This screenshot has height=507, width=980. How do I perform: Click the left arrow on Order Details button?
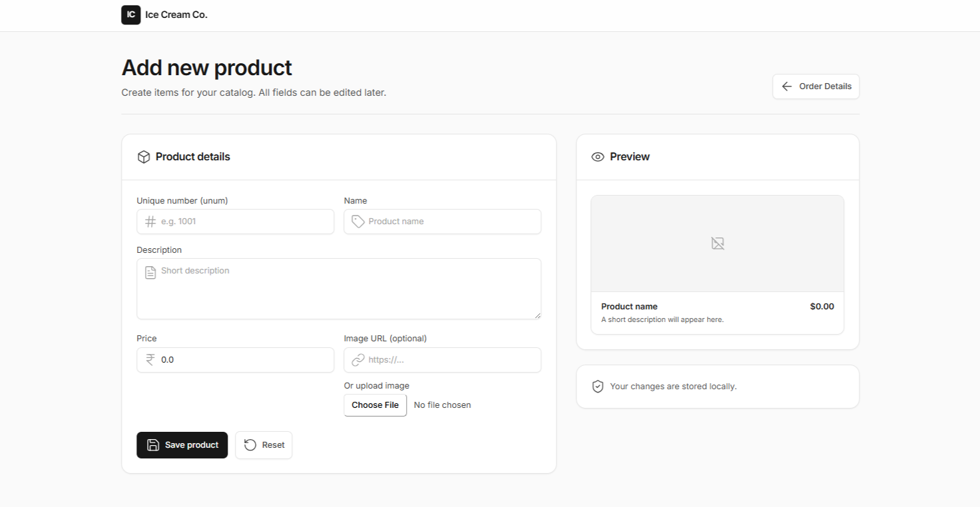tap(786, 86)
